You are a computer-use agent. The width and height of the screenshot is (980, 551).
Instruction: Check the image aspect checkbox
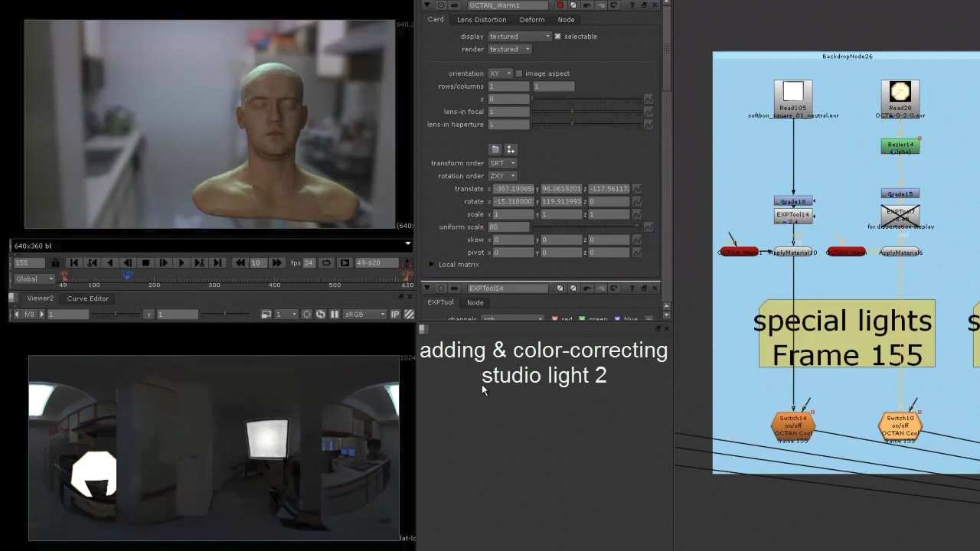(518, 73)
